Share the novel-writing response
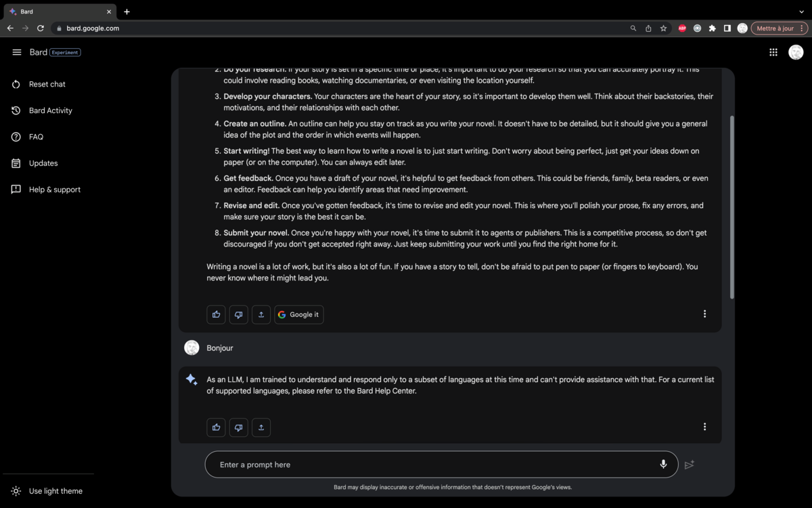 point(261,314)
